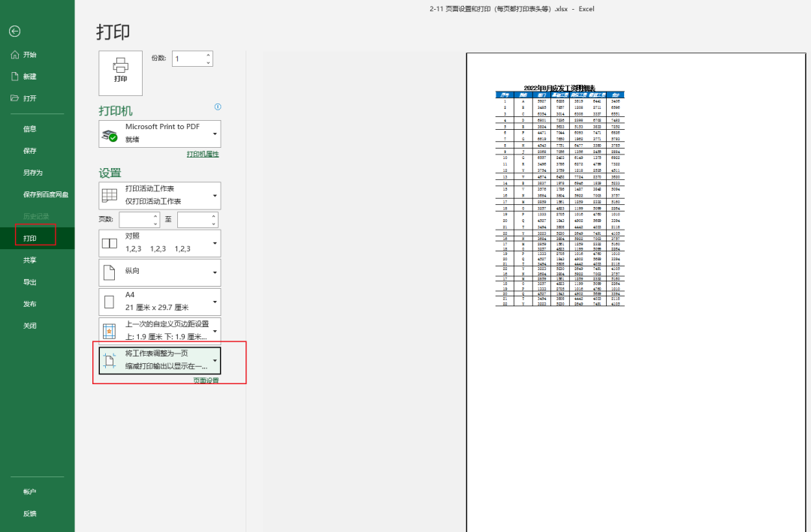
Task: Click the large 打印 printer button
Action: click(x=120, y=73)
